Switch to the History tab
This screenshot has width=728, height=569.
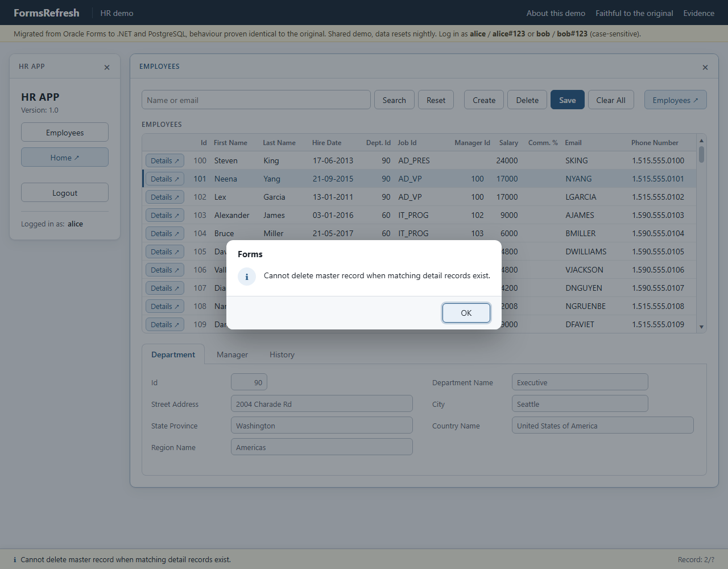click(x=282, y=354)
